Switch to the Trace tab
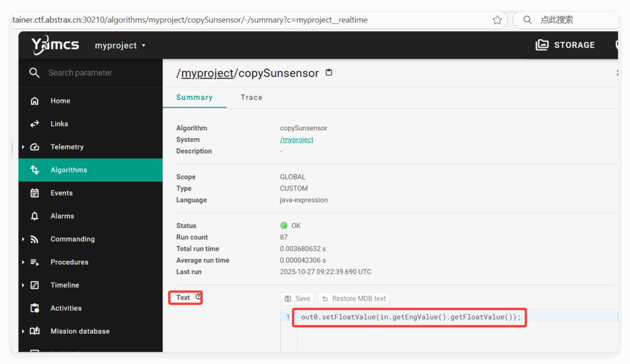This screenshot has width=630, height=364. (251, 97)
